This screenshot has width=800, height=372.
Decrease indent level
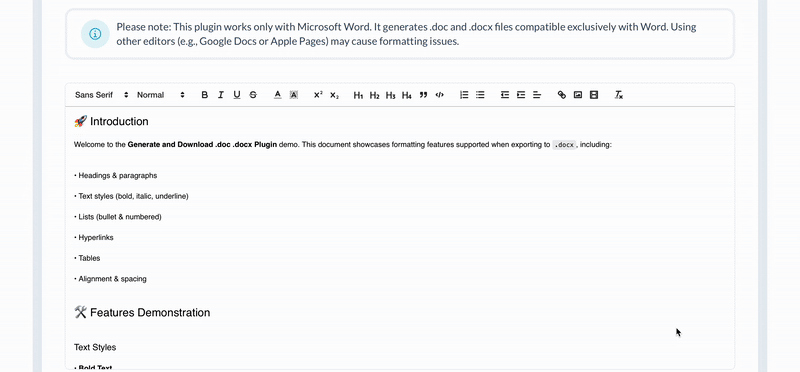(x=505, y=95)
